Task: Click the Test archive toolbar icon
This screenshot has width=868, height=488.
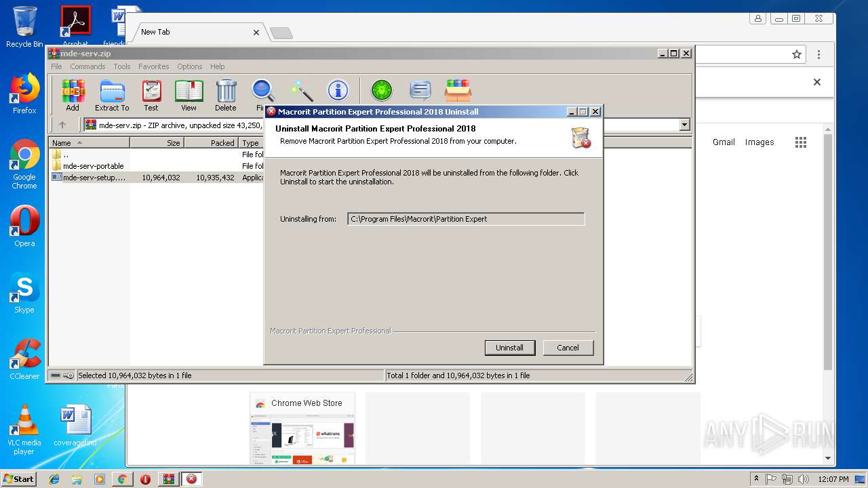Action: (x=151, y=95)
